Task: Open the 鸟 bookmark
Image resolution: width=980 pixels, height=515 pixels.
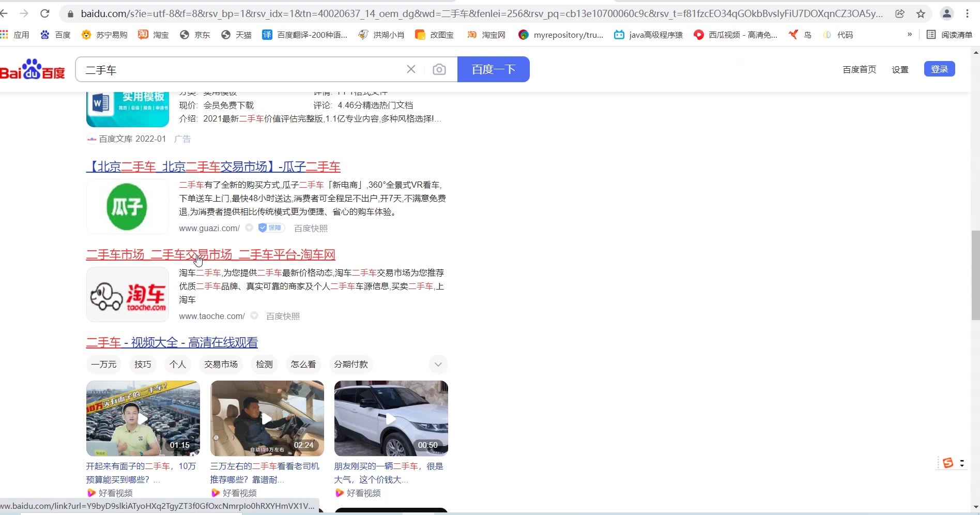Action: (800, 35)
